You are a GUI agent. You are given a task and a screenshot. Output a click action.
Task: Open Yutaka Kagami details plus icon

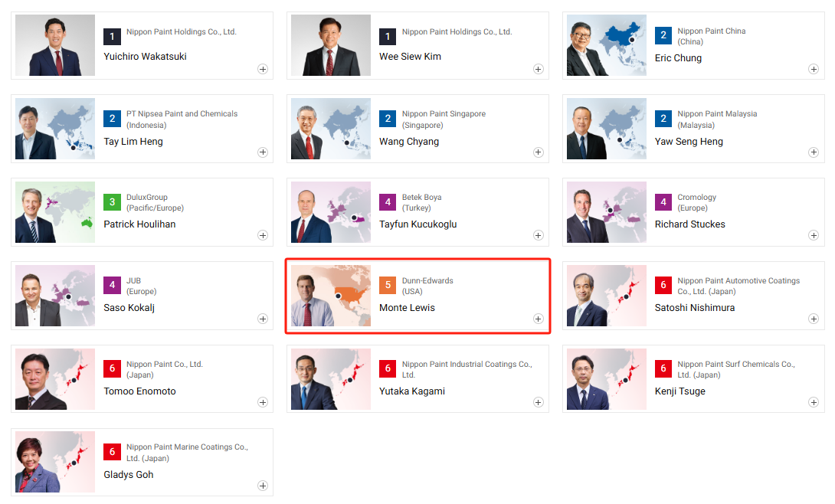[x=539, y=402]
